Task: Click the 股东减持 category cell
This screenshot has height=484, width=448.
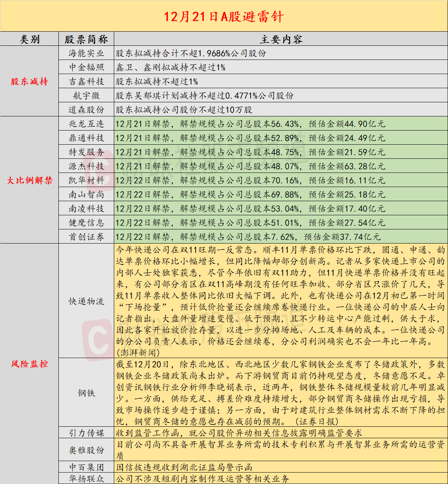Action: pyautogui.click(x=29, y=81)
